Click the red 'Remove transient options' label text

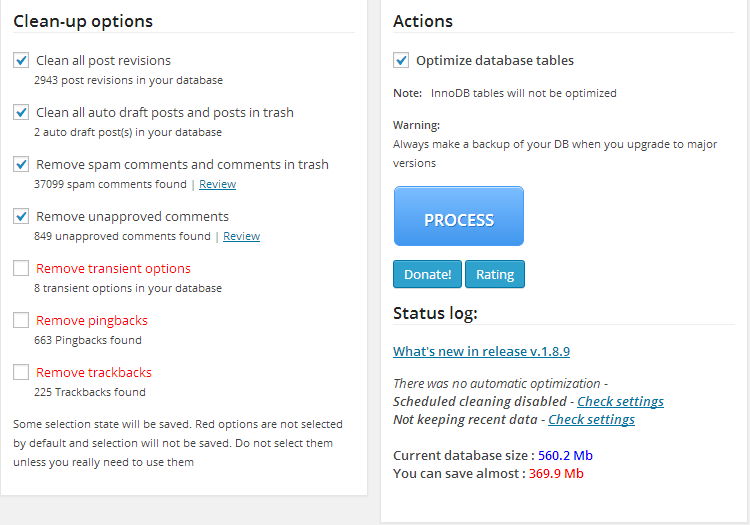click(113, 268)
